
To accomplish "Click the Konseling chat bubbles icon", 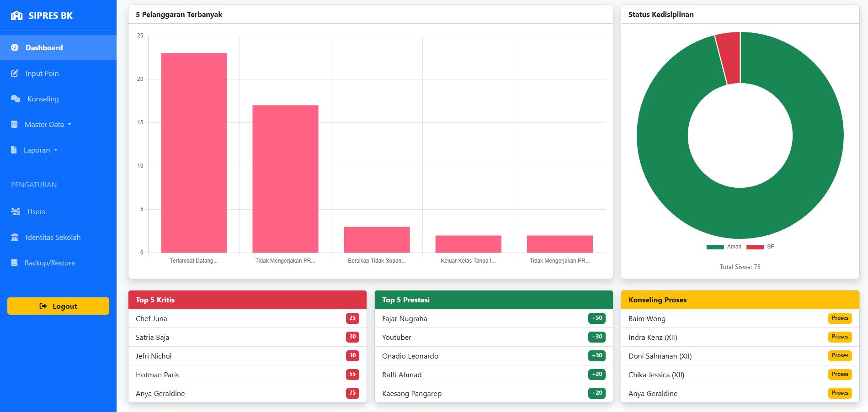I will tap(16, 99).
